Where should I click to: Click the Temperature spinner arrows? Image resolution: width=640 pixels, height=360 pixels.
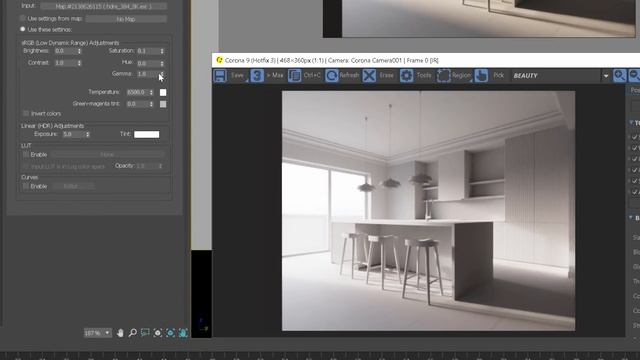[151, 92]
